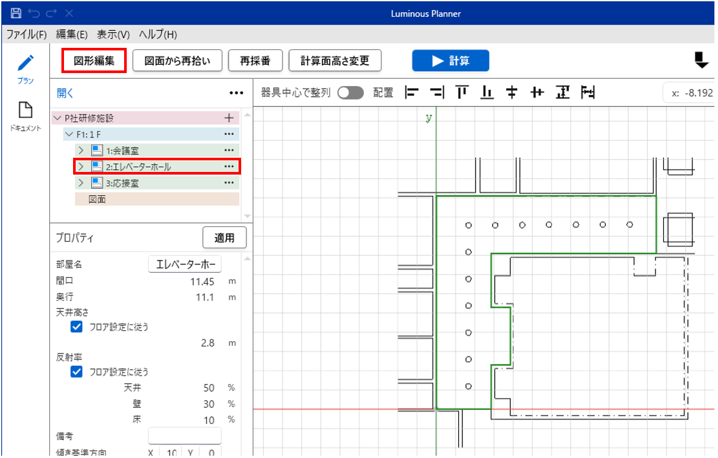Collapse the F1: 1 F floor node
Viewport: 718px width, 458px height.
(68, 134)
